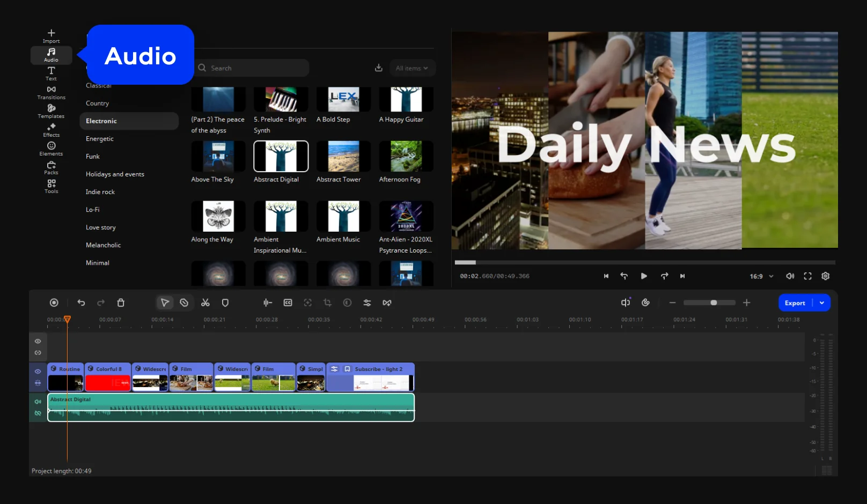867x504 pixels.
Task: Mute the Abstract Digital audio track
Action: pyautogui.click(x=38, y=402)
